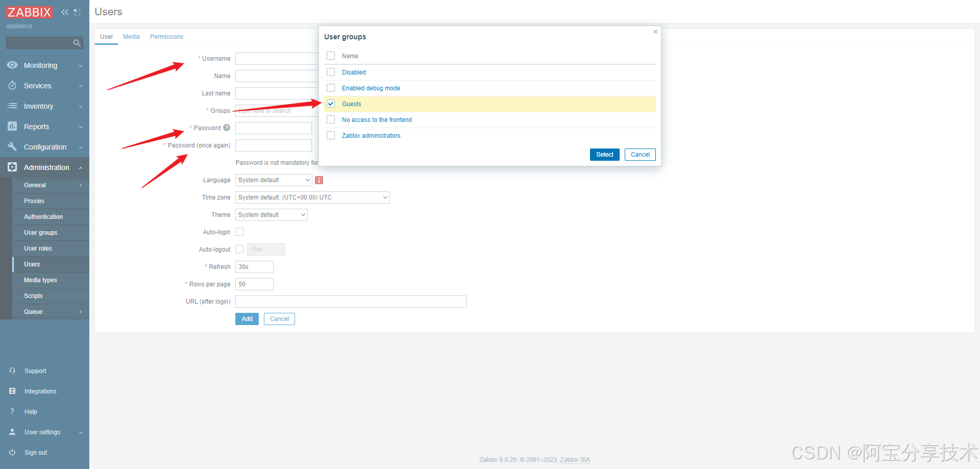
Task: Open the Theme dropdown
Action: [x=272, y=215]
